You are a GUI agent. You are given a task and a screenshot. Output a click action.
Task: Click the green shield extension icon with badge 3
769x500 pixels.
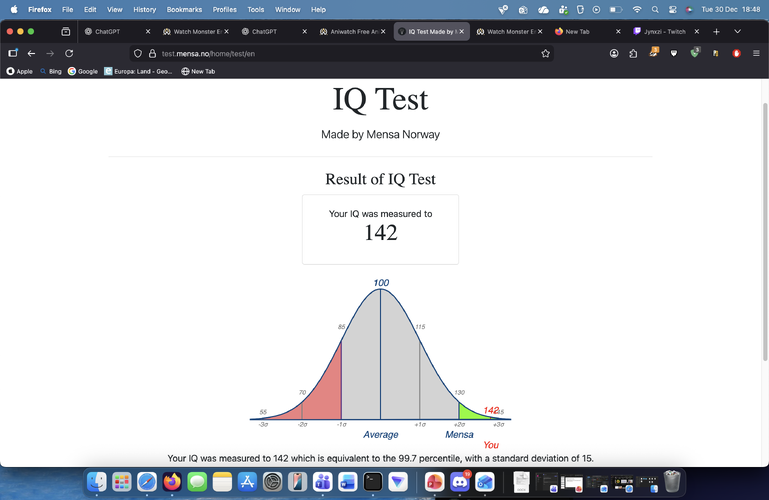[x=694, y=53]
